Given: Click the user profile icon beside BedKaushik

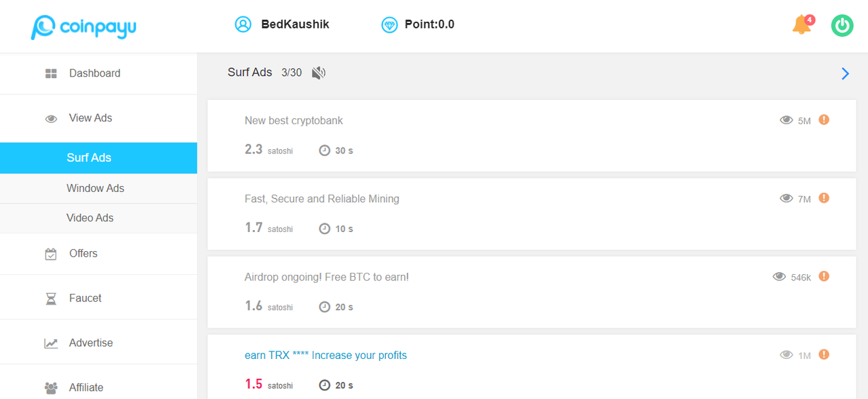Looking at the screenshot, I should (x=243, y=24).
